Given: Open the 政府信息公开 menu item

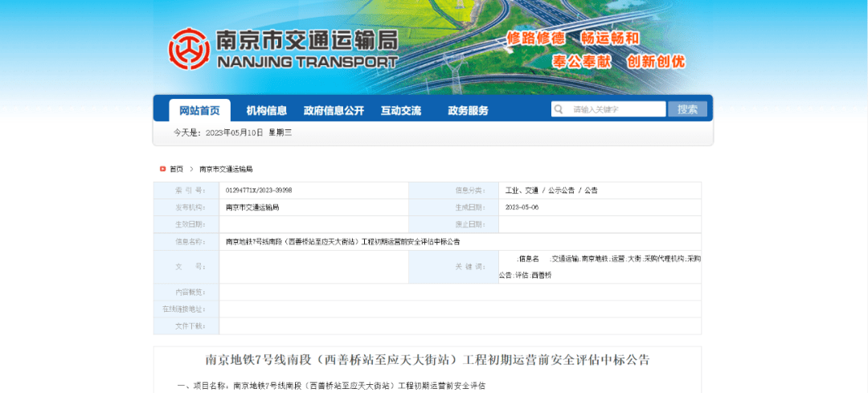Looking at the screenshot, I should point(334,111).
